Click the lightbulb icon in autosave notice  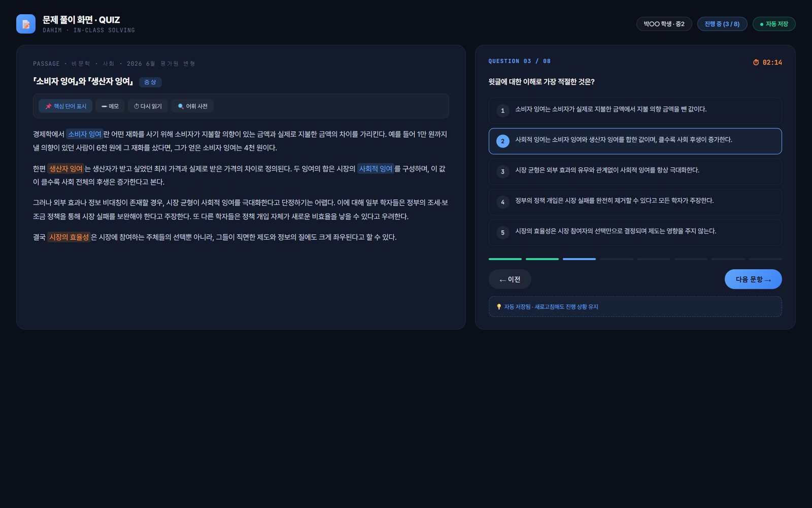coord(499,307)
